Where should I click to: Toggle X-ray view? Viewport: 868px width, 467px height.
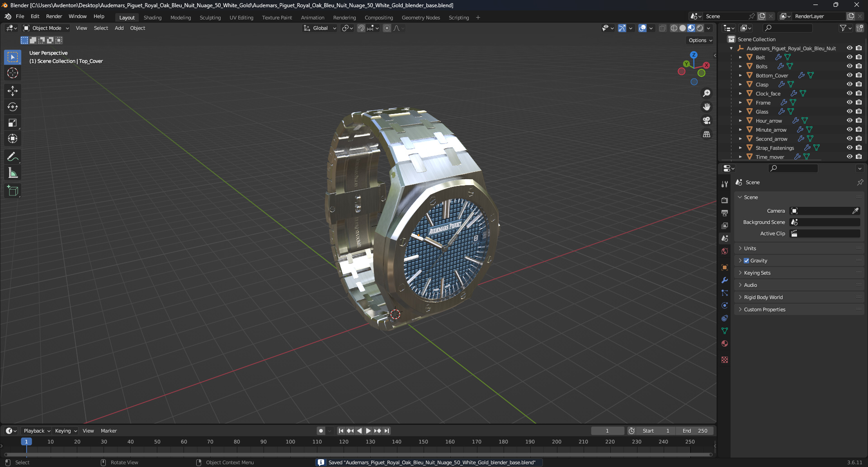point(662,28)
